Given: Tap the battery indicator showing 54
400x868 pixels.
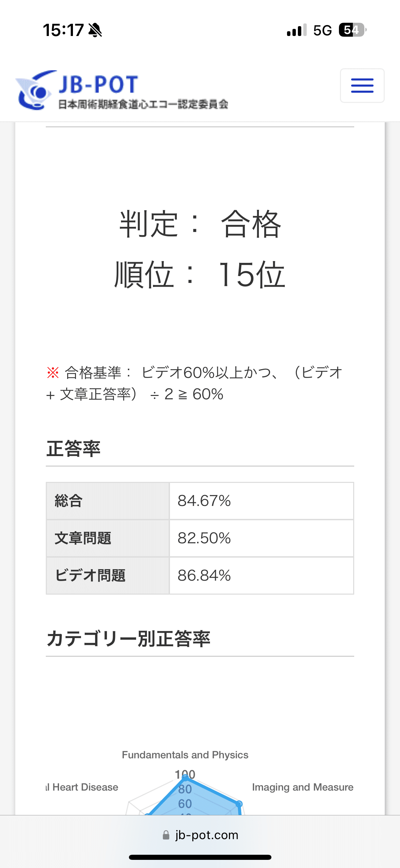Looking at the screenshot, I should (353, 30).
